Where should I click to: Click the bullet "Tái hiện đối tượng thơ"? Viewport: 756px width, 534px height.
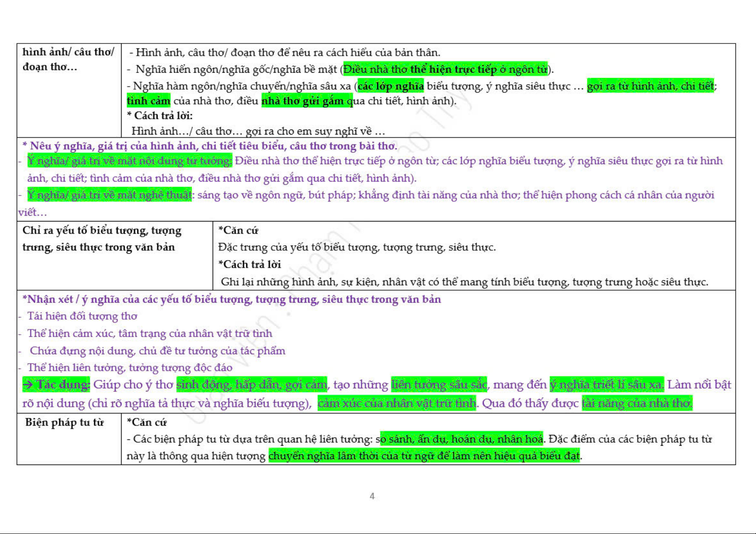click(82, 316)
